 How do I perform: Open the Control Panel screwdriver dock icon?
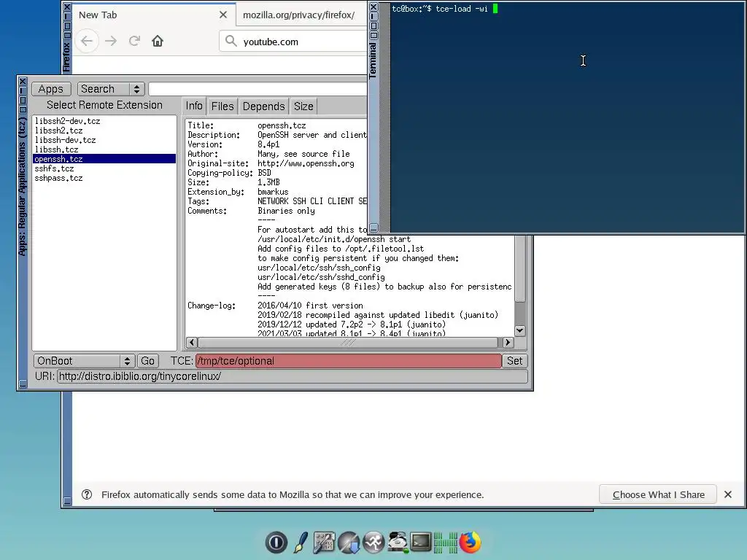coord(324,542)
